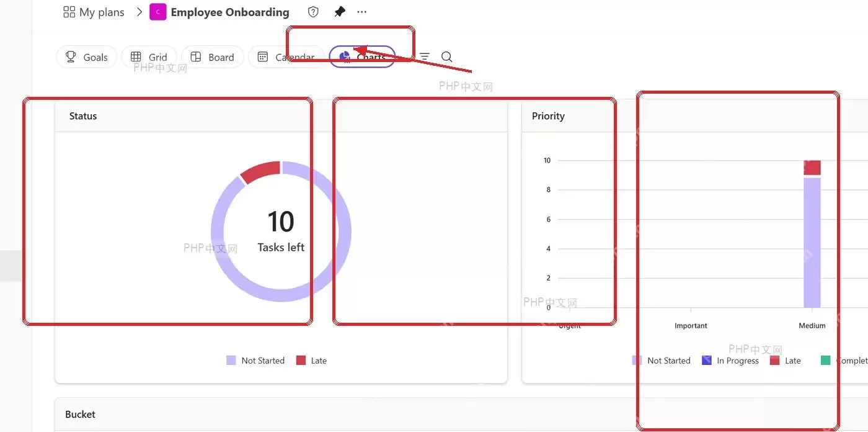Click the red Late segment of donut chart
868x432 pixels.
click(x=260, y=171)
